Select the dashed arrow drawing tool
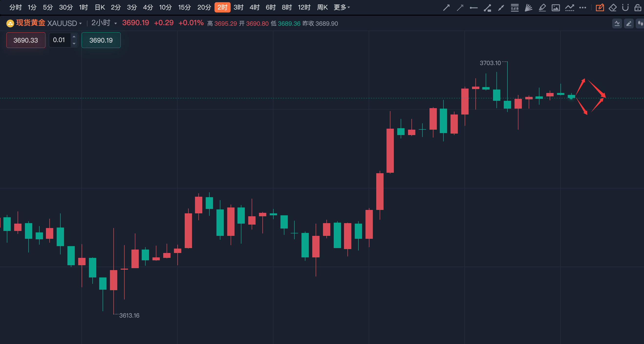644x344 pixels. 460,8
